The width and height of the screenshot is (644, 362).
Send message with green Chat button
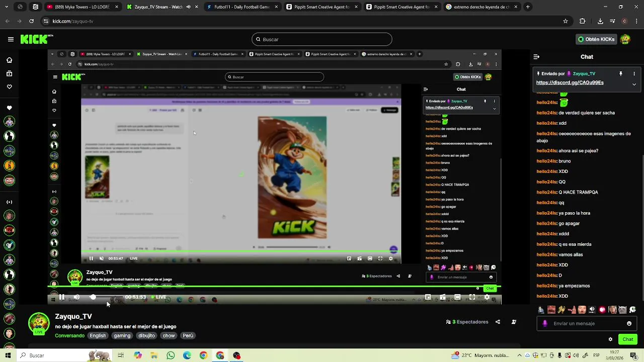click(628, 339)
